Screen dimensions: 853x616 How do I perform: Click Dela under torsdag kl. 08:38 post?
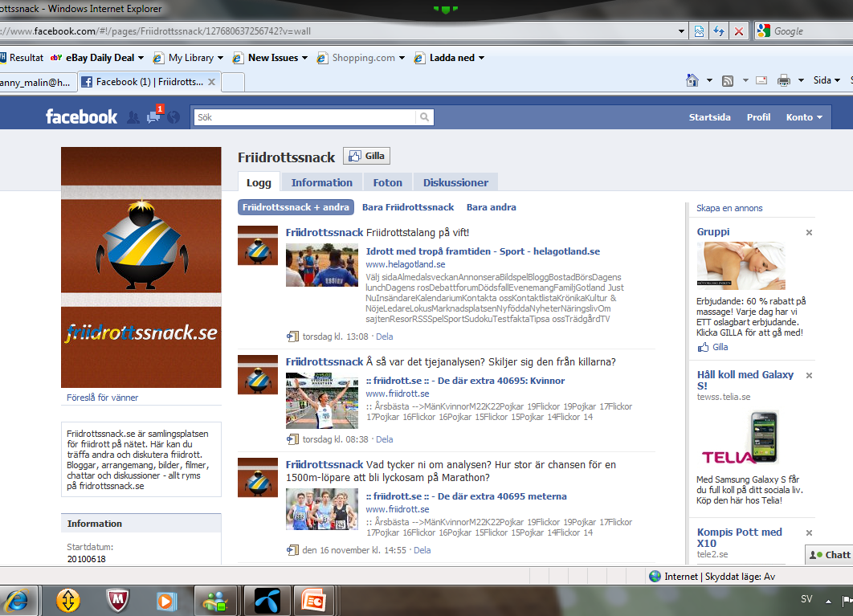(384, 439)
